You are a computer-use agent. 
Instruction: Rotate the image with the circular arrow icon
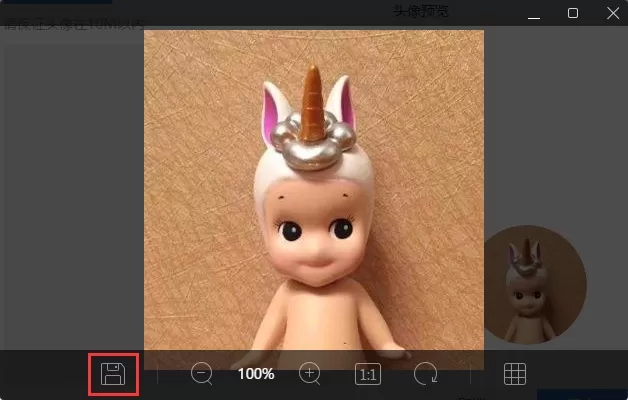(x=425, y=374)
